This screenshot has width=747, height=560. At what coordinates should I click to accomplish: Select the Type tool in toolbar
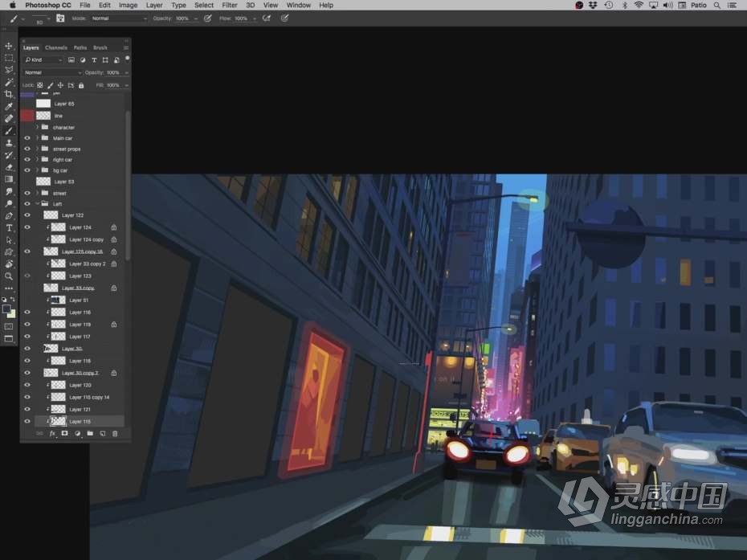(9, 228)
